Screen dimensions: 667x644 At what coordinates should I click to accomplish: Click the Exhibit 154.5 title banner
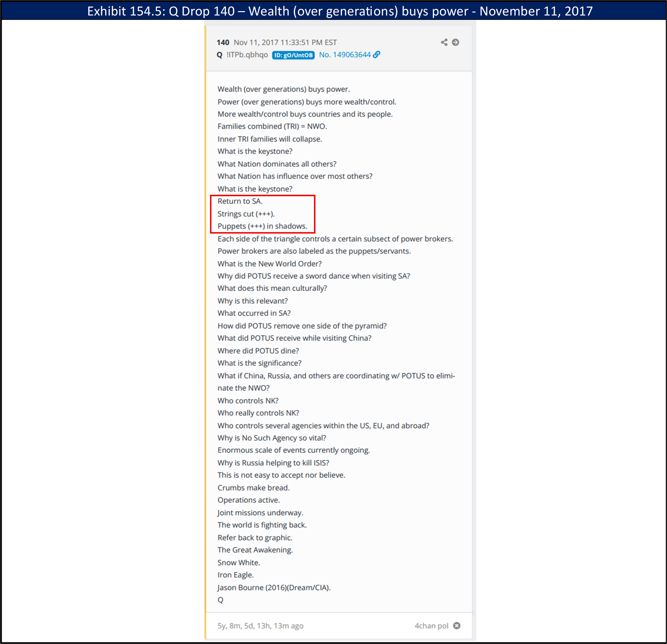340,11
